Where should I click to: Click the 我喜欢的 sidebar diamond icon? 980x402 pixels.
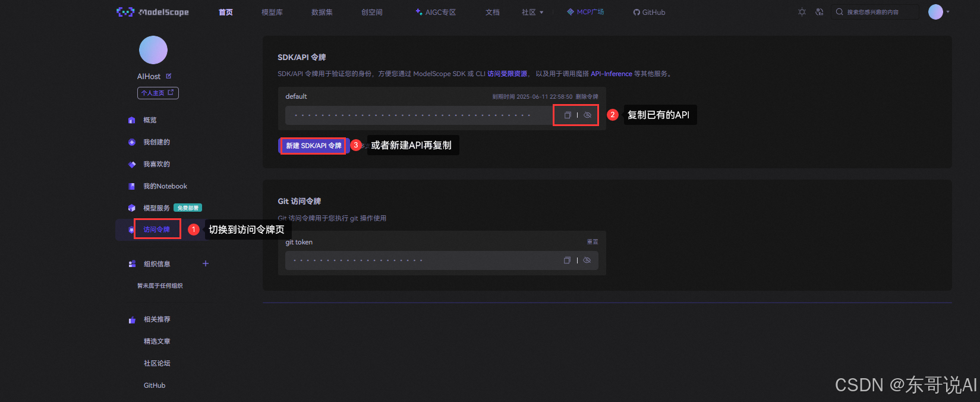coord(132,164)
